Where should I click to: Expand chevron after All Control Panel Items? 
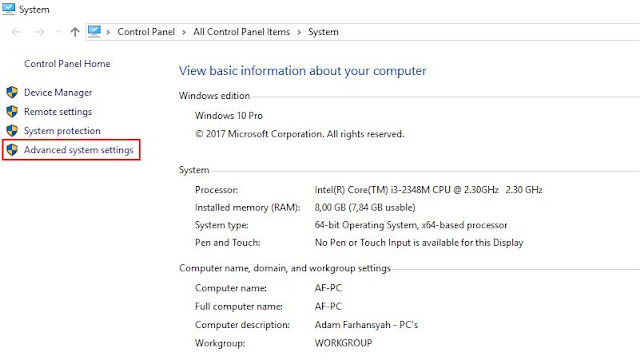pos(299,32)
